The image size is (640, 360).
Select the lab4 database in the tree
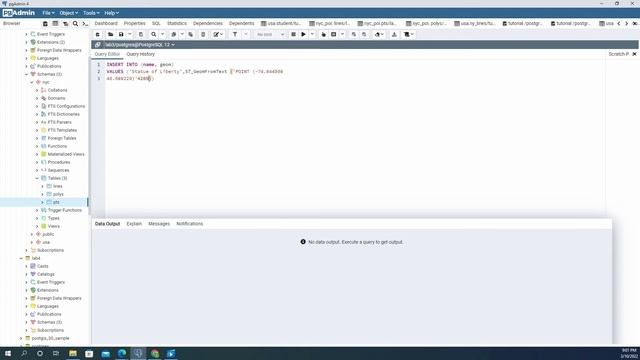point(36,258)
